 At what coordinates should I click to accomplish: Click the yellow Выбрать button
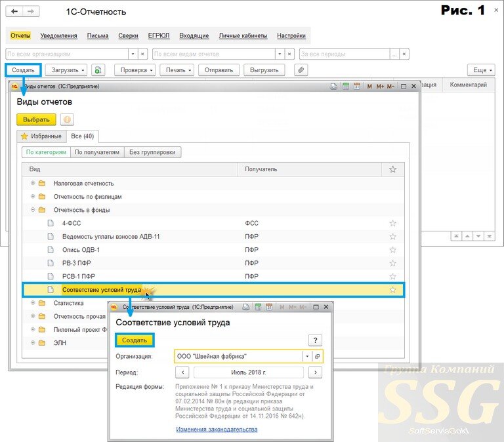click(x=36, y=119)
